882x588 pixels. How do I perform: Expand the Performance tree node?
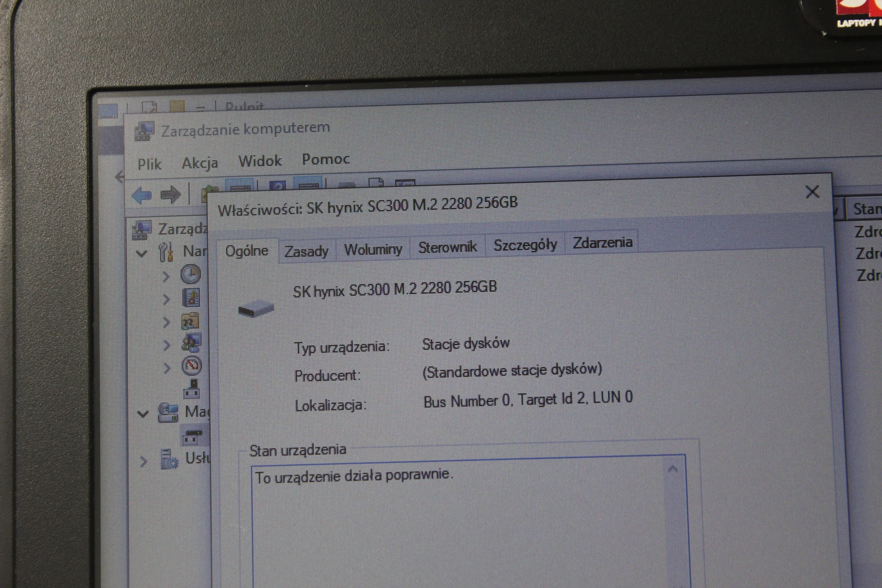[x=167, y=368]
